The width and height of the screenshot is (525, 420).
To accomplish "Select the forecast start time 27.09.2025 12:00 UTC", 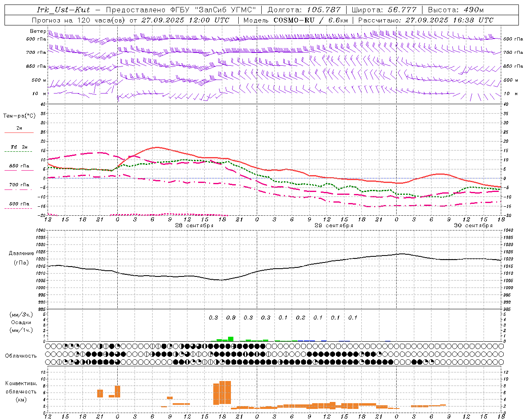I will click(x=185, y=20).
